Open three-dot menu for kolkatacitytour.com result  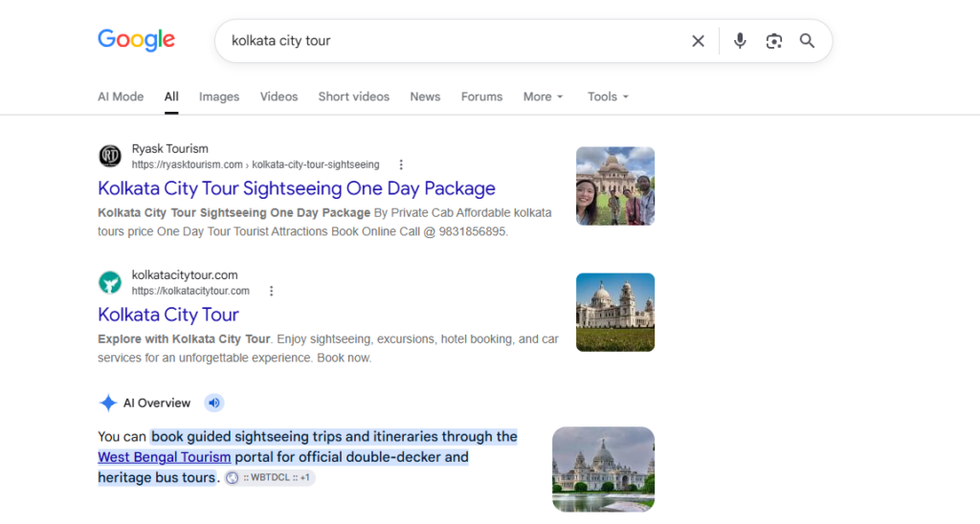(271, 291)
